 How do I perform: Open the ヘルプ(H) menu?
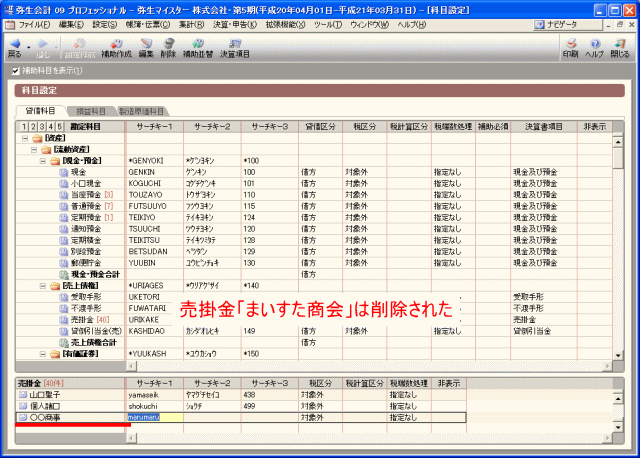click(x=412, y=25)
